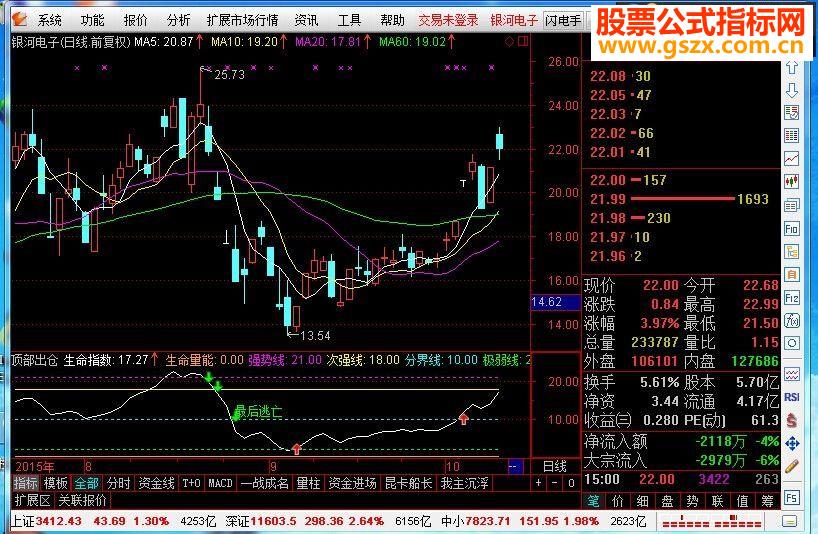Open the 分析 menu
Image resolution: width=818 pixels, height=534 pixels.
coord(178,20)
